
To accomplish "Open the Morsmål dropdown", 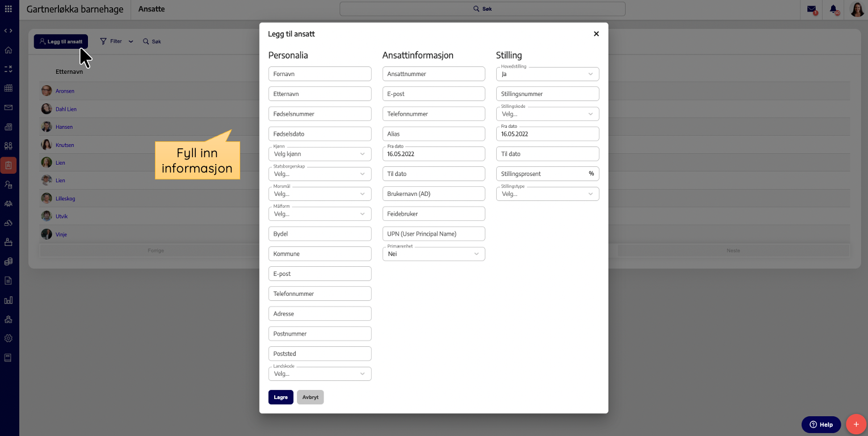I will coord(320,194).
